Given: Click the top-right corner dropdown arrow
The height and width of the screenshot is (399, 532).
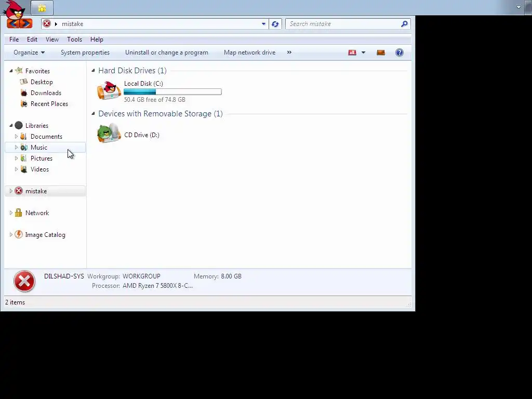Looking at the screenshot, I should [518, 7].
